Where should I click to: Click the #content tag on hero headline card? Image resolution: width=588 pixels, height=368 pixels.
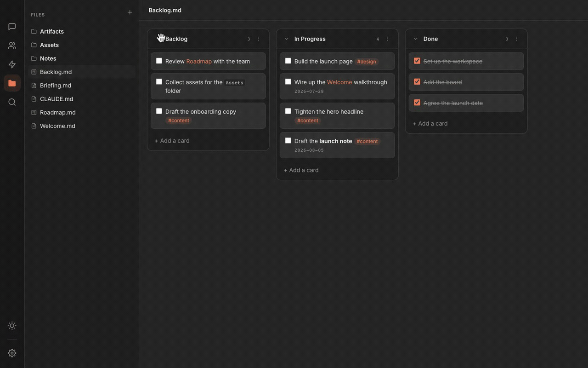[x=308, y=121]
